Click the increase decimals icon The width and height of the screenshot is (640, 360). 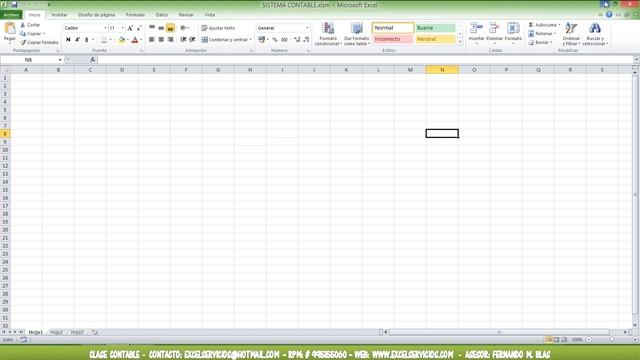(297, 40)
